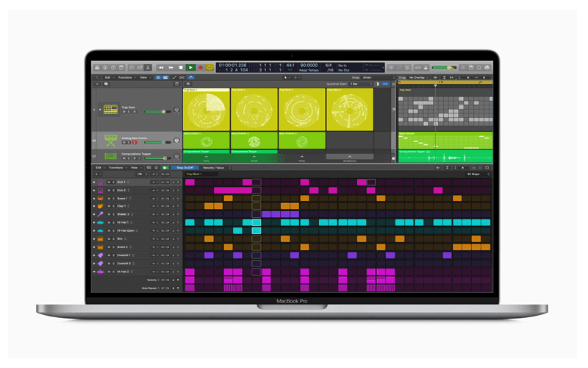The height and width of the screenshot is (368, 588).
Task: Click the Kick 1 drum row icon
Action: pos(100,181)
